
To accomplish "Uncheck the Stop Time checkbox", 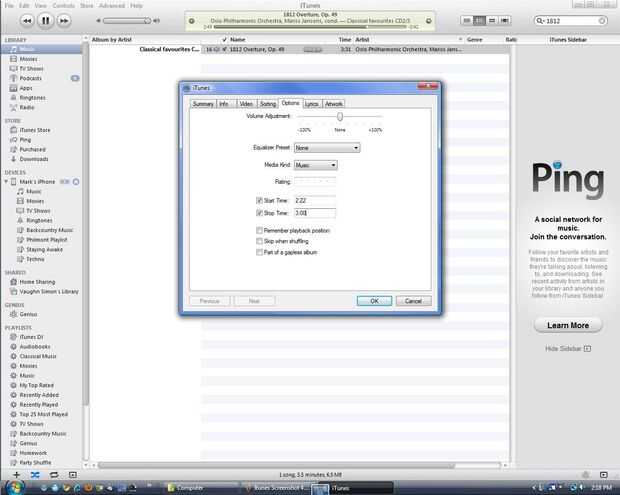I will tap(259, 213).
